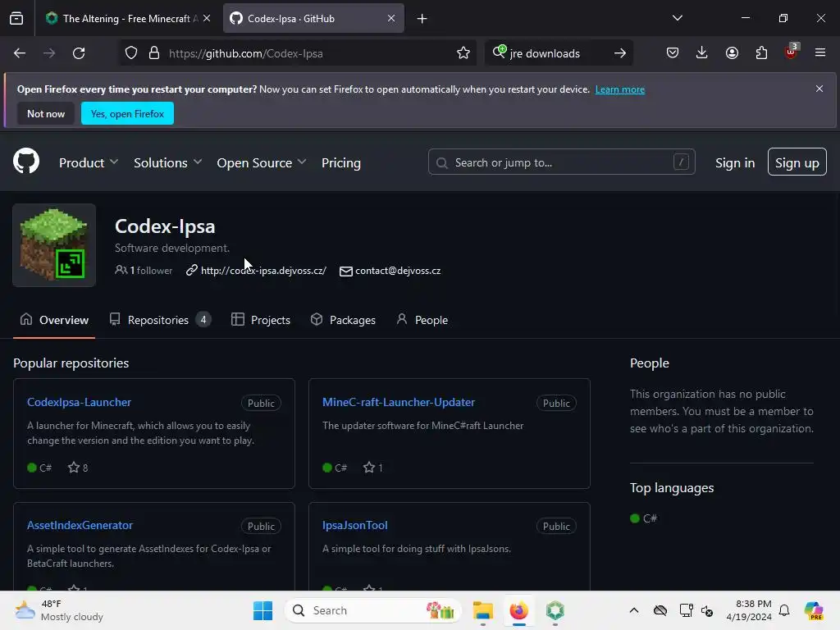Screen dimensions: 840x630
Task: Close The Altening tab
Action: tap(207, 18)
